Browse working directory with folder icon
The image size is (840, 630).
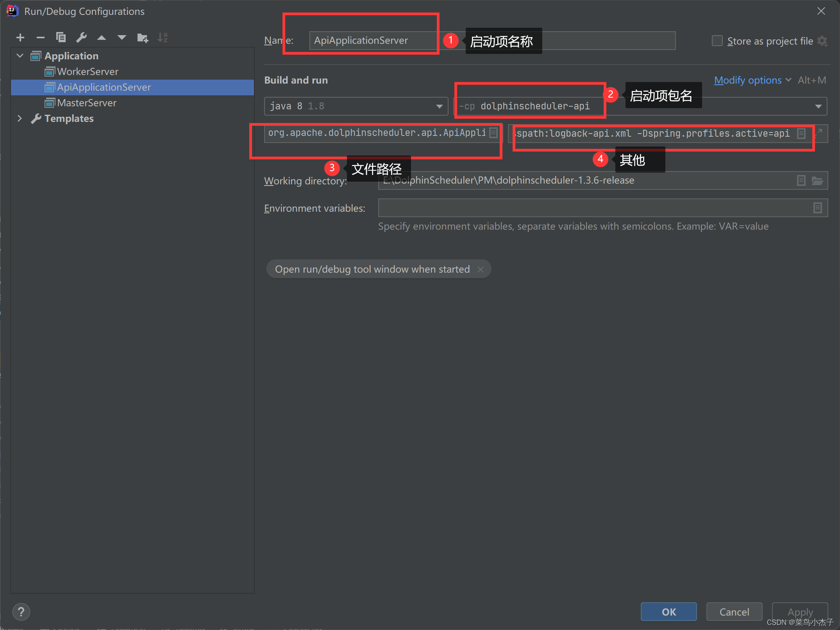tap(817, 180)
